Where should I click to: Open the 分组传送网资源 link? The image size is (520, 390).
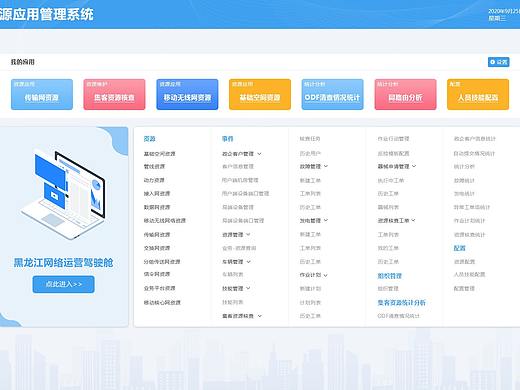click(x=162, y=262)
